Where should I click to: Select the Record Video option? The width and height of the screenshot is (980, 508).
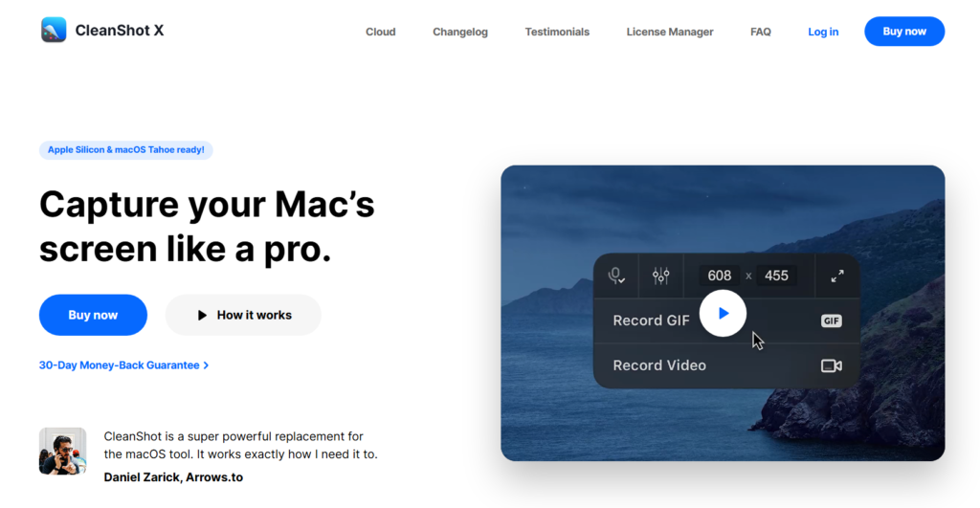pos(726,365)
